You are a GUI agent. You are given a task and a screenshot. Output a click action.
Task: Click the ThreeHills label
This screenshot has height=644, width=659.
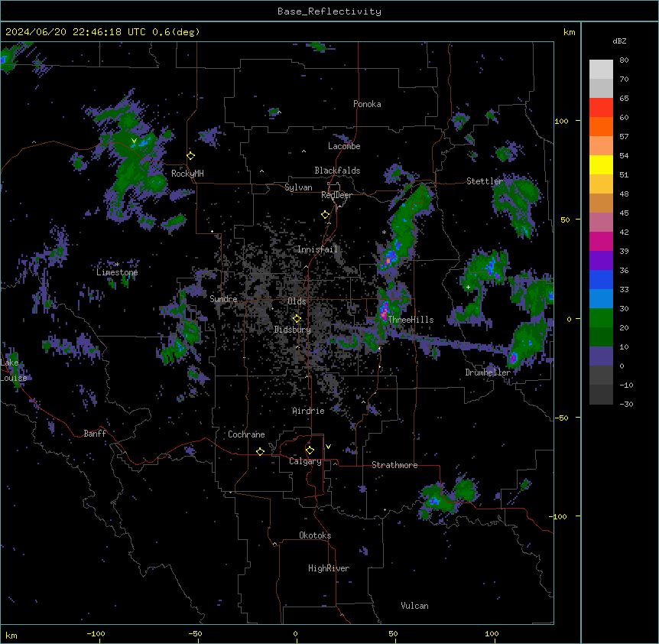411,320
